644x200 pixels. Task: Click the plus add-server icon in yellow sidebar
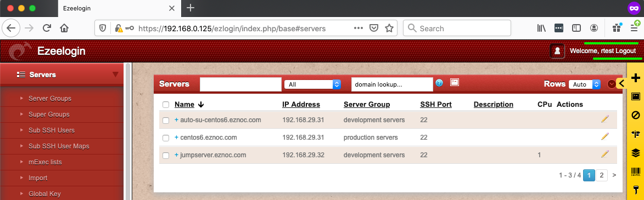[x=635, y=78]
